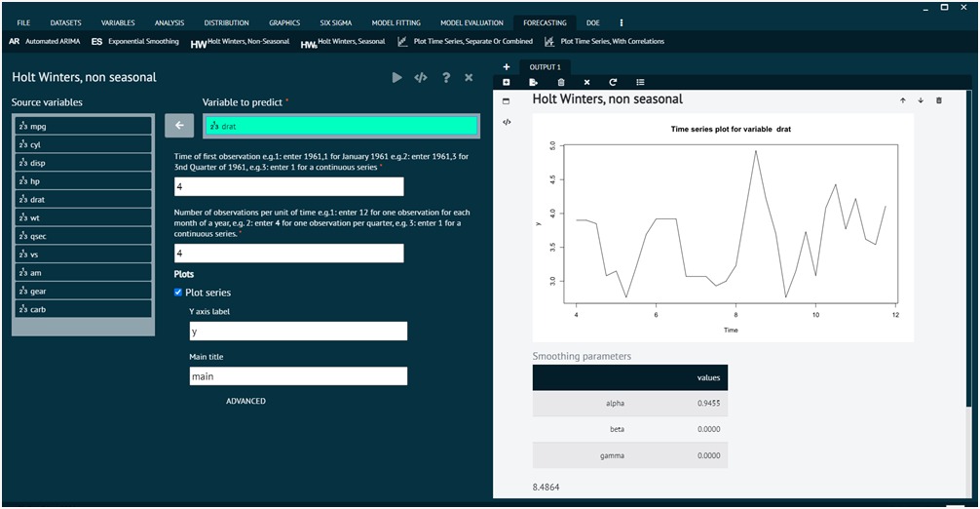Delete output using toolbar trash icon
Image resolution: width=980 pixels, height=509 pixels.
[x=560, y=83]
